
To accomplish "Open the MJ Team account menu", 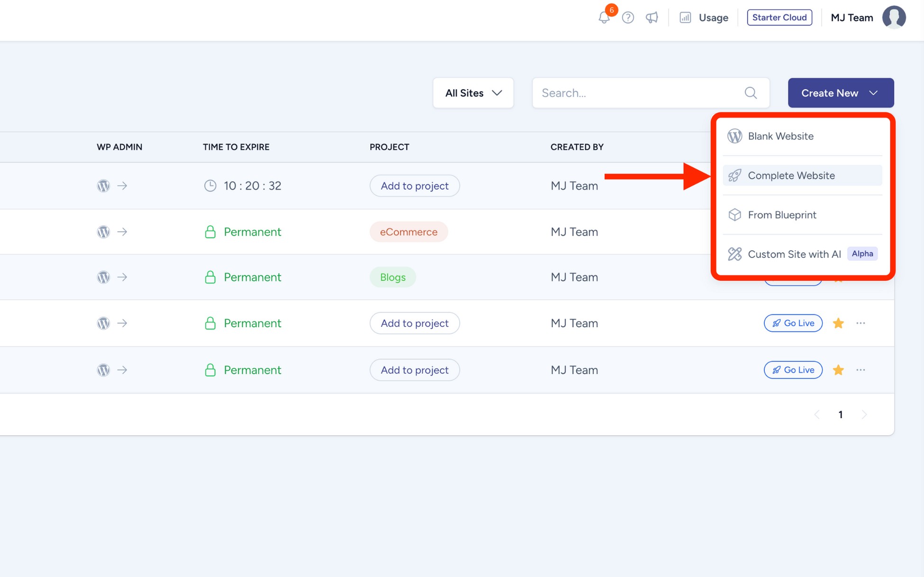I will (x=852, y=18).
